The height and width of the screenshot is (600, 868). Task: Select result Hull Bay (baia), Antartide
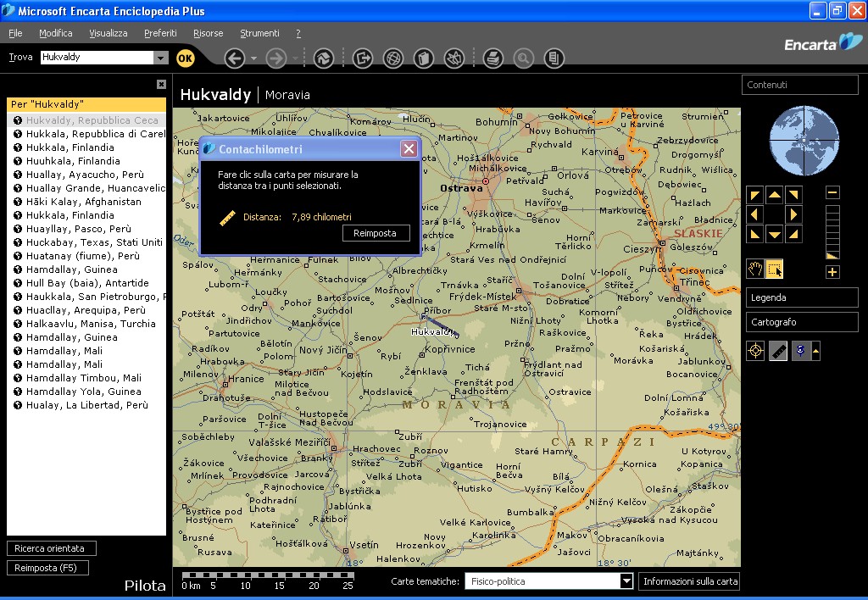[x=86, y=283]
